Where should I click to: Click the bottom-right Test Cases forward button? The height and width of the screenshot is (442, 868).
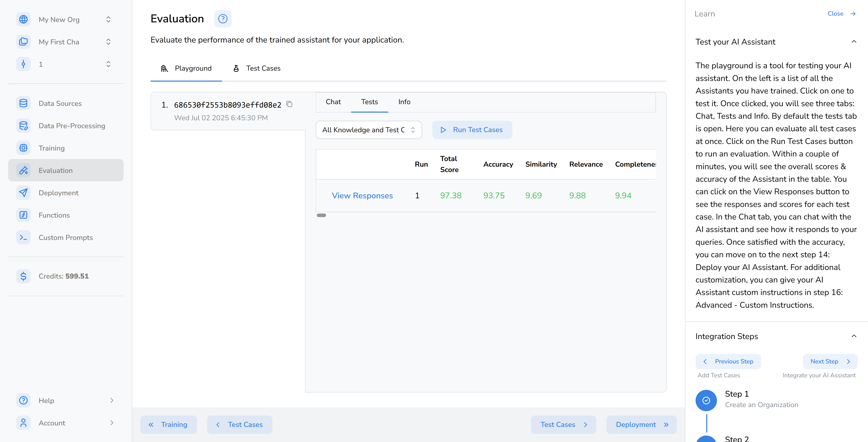[x=563, y=425]
